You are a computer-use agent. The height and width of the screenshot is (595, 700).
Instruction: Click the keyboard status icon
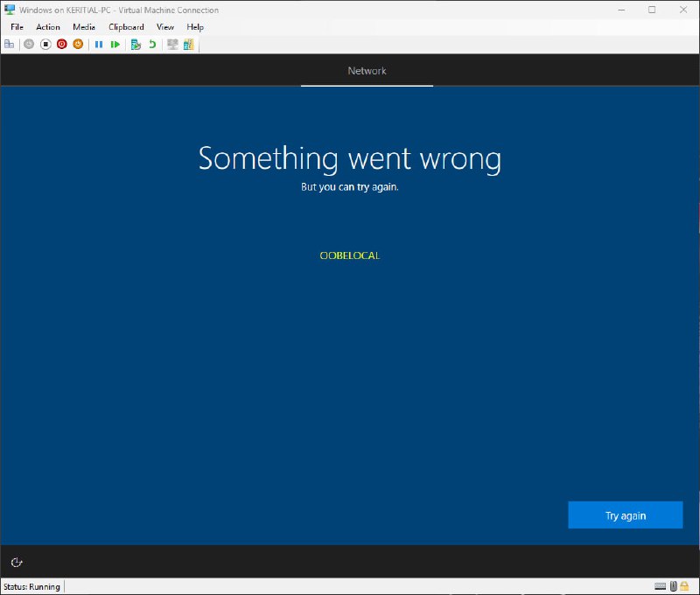click(659, 586)
